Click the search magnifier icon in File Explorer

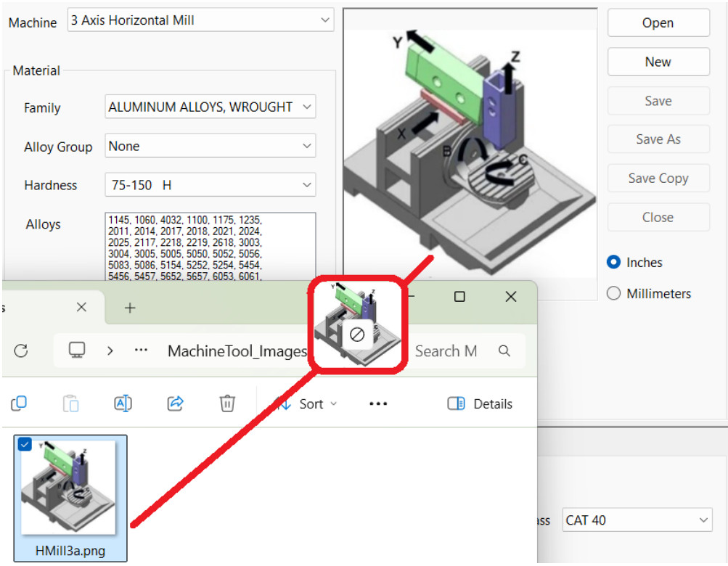click(504, 351)
